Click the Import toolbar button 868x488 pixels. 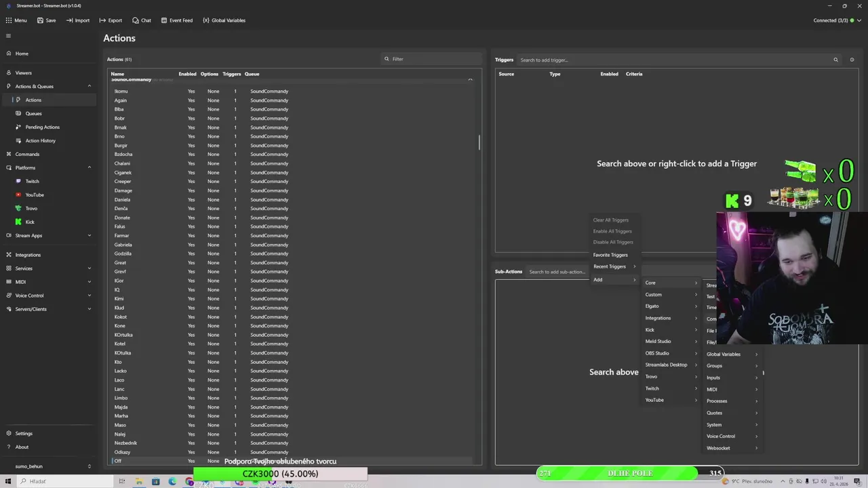tap(77, 20)
